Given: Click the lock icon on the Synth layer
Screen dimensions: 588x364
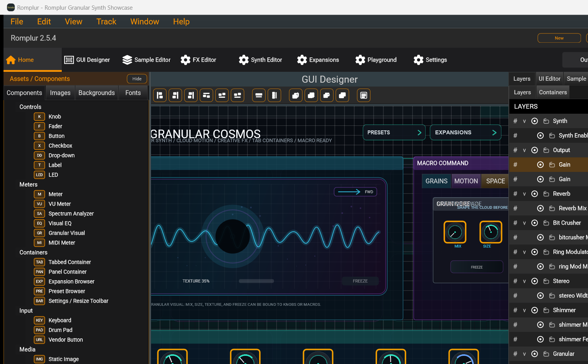Looking at the screenshot, I should point(546,121).
